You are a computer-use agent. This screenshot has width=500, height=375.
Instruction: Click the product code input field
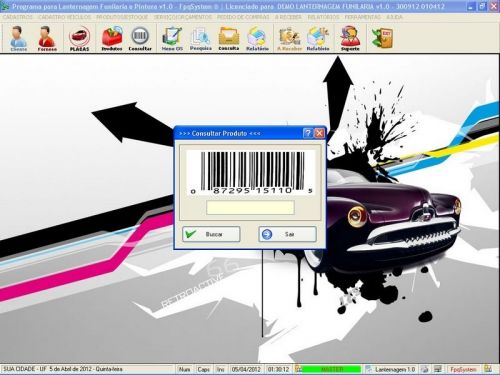(250, 207)
